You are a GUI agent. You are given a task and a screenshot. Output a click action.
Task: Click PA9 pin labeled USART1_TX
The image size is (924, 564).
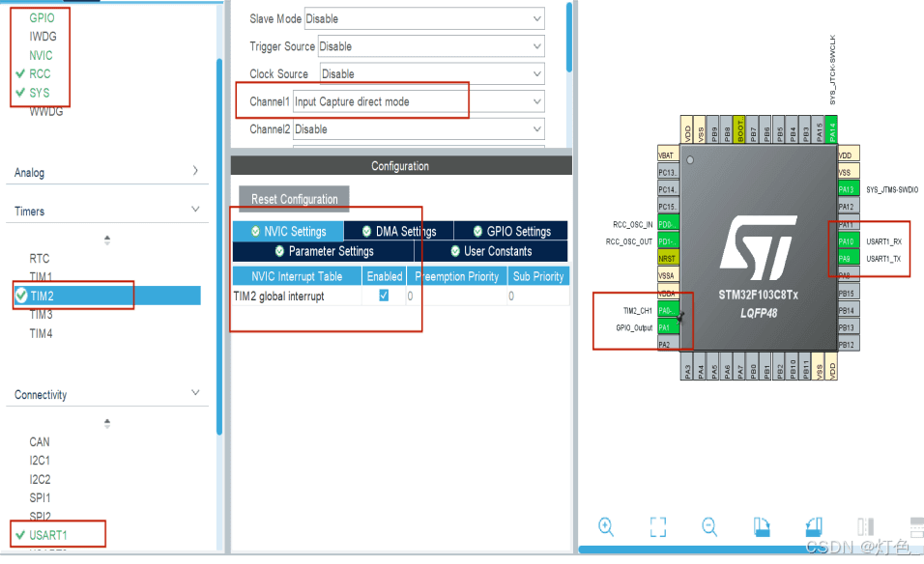[849, 259]
